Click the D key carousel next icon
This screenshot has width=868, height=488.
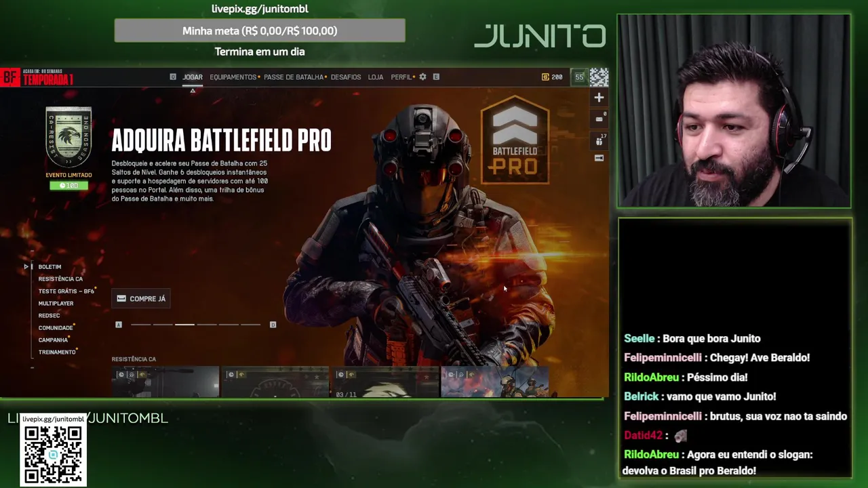tap(273, 325)
